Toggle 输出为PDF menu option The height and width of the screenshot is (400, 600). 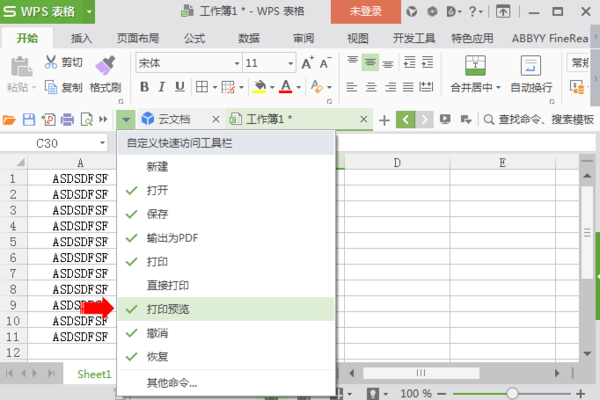click(226, 238)
